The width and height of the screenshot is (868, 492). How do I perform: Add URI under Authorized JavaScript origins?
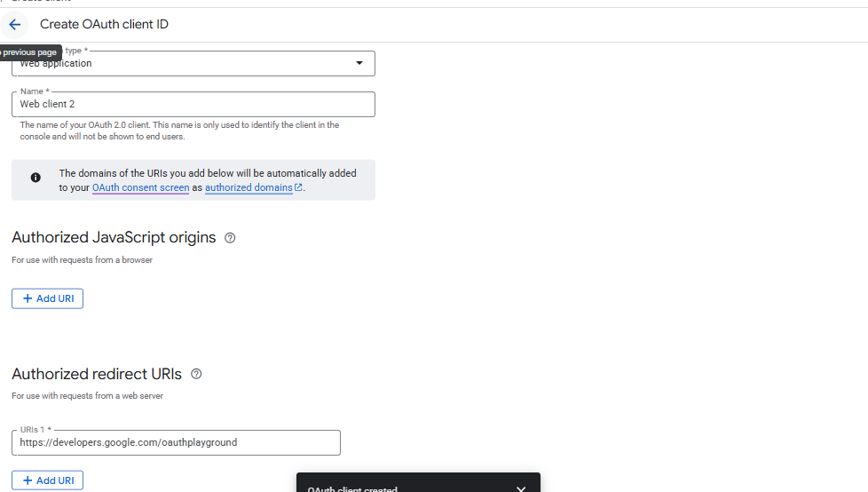(47, 298)
